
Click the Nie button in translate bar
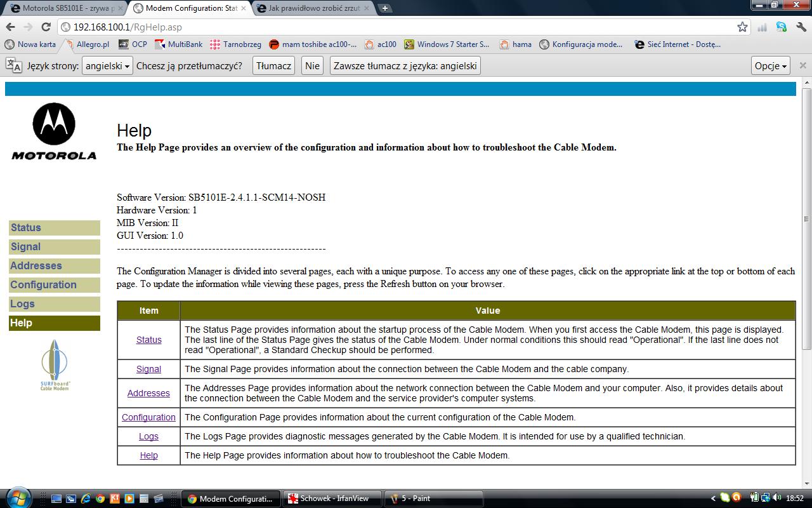(312, 65)
